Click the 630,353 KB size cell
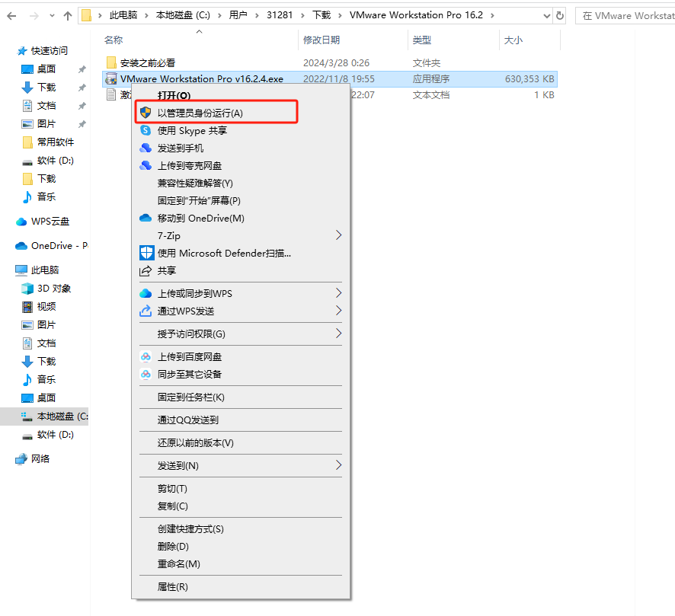 click(x=529, y=79)
